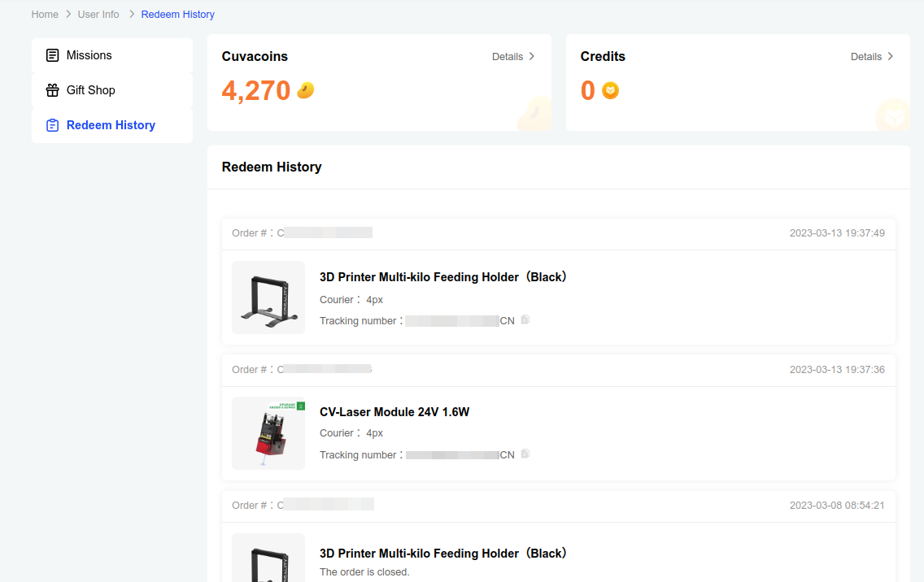Viewport: 924px width, 582px height.
Task: Click the 4,270 Cuvacoins balance
Action: [256, 90]
